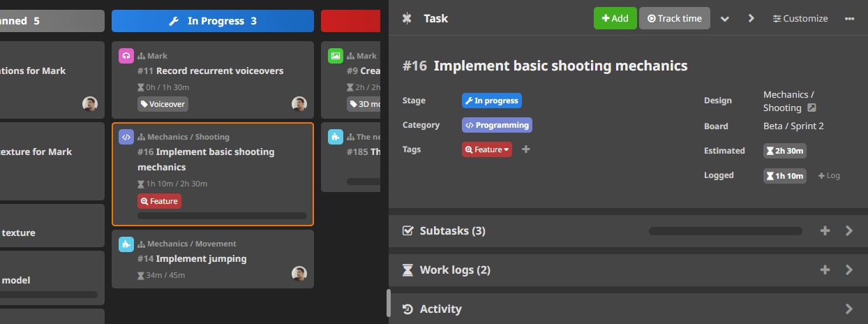The height and width of the screenshot is (324, 868).
Task: Click the purple code icon on task #16
Action: pos(126,137)
